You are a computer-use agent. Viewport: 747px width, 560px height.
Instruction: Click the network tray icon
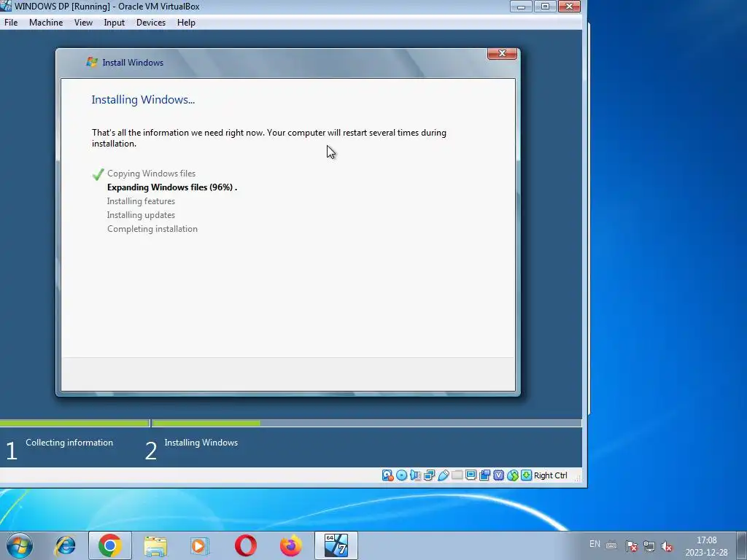[649, 546]
